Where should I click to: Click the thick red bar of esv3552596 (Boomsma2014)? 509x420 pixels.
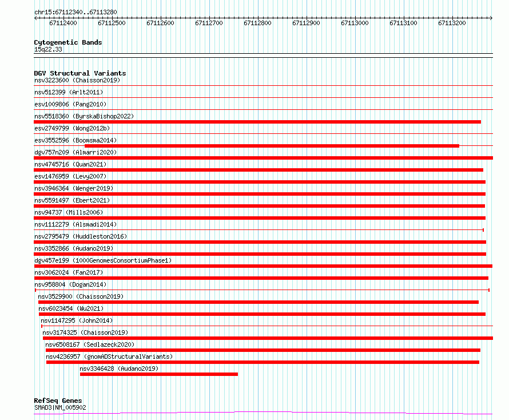[x=272, y=146]
